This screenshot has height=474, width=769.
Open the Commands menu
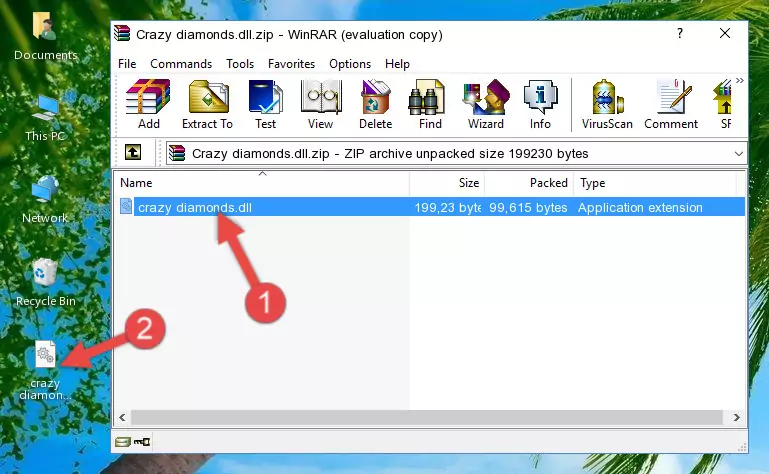click(181, 64)
